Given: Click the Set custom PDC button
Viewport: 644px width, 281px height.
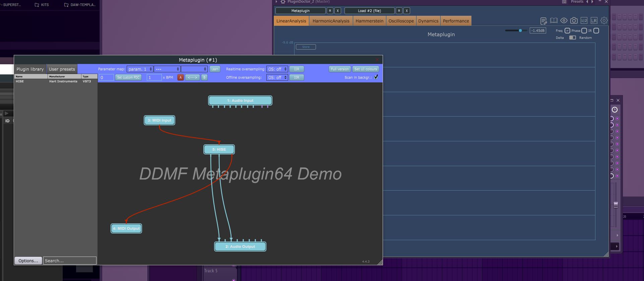Looking at the screenshot, I should click(x=128, y=77).
